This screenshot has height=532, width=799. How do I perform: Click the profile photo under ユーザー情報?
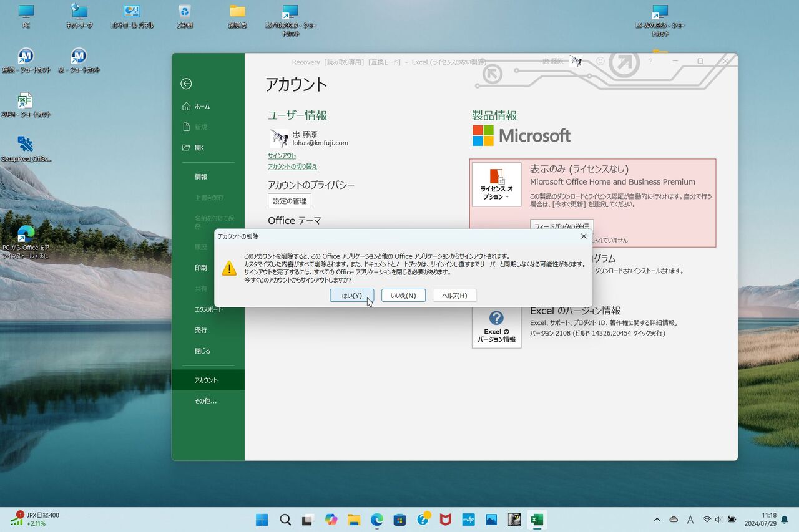[278, 138]
